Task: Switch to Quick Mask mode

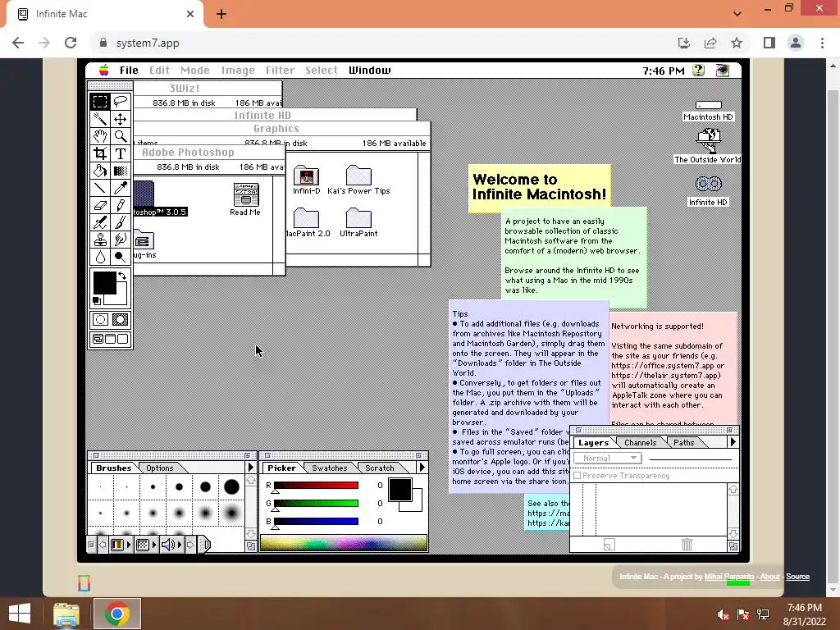Action: 120,320
